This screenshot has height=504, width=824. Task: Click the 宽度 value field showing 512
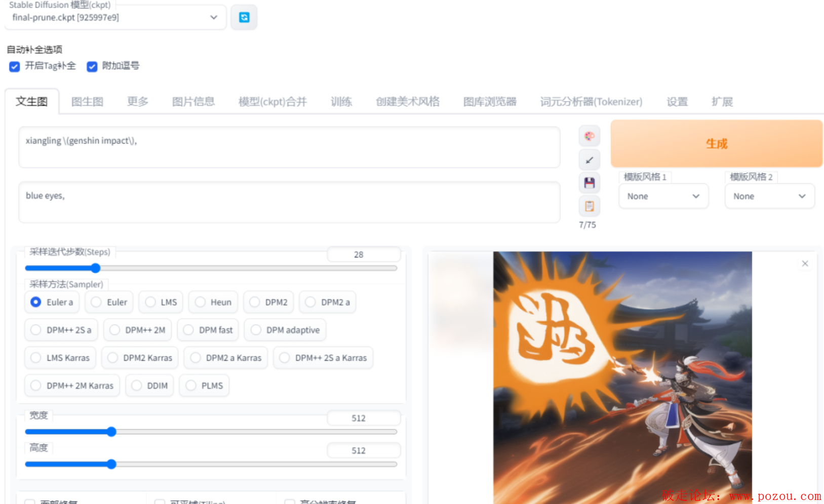(364, 418)
